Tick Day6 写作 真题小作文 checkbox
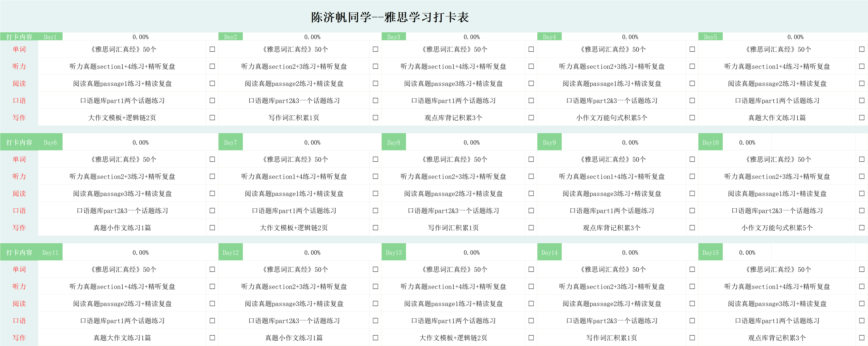 pos(212,228)
